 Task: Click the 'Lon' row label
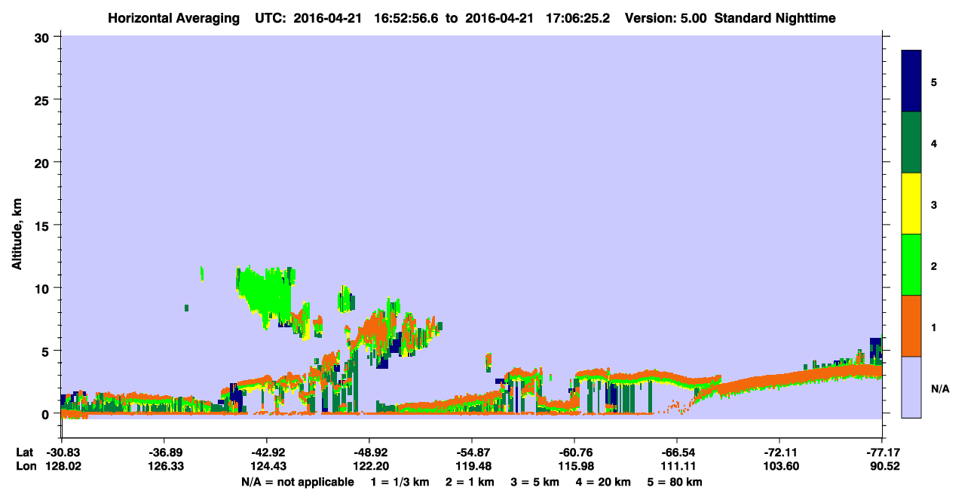pyautogui.click(x=26, y=466)
